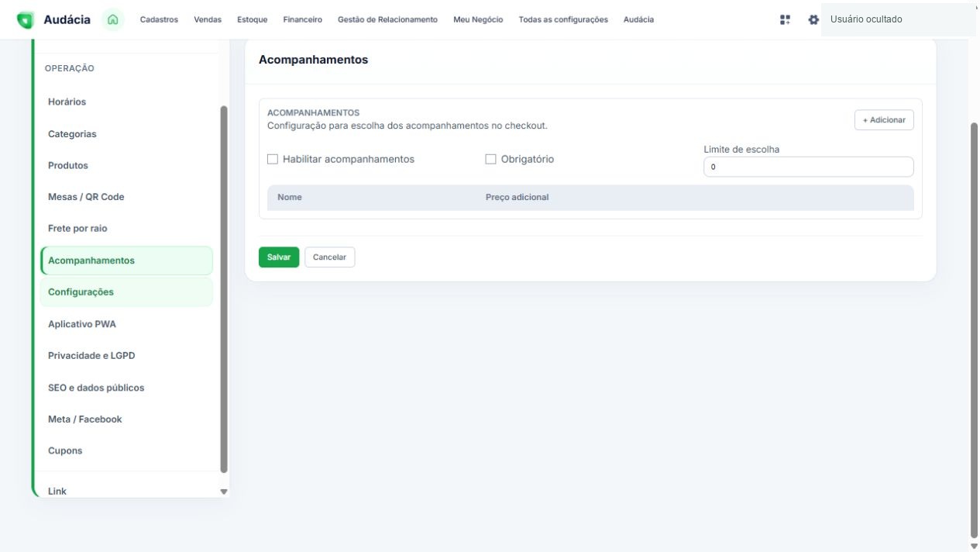Select Acompanhamentos in sidebar

coord(126,260)
